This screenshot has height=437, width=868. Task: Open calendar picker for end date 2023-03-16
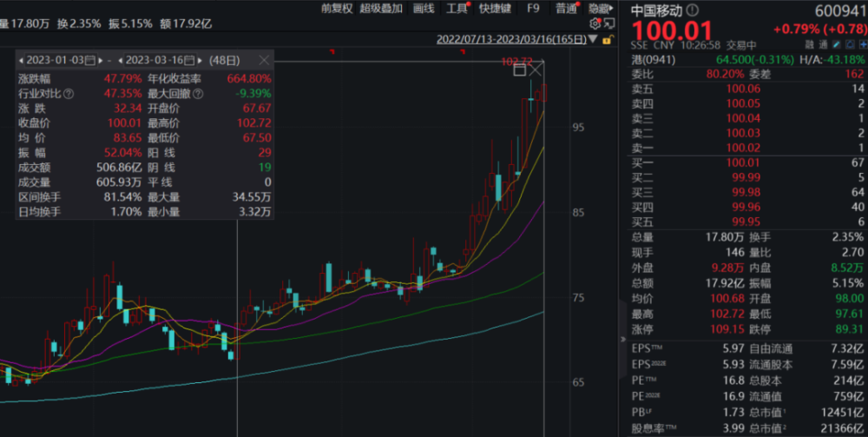point(190,60)
